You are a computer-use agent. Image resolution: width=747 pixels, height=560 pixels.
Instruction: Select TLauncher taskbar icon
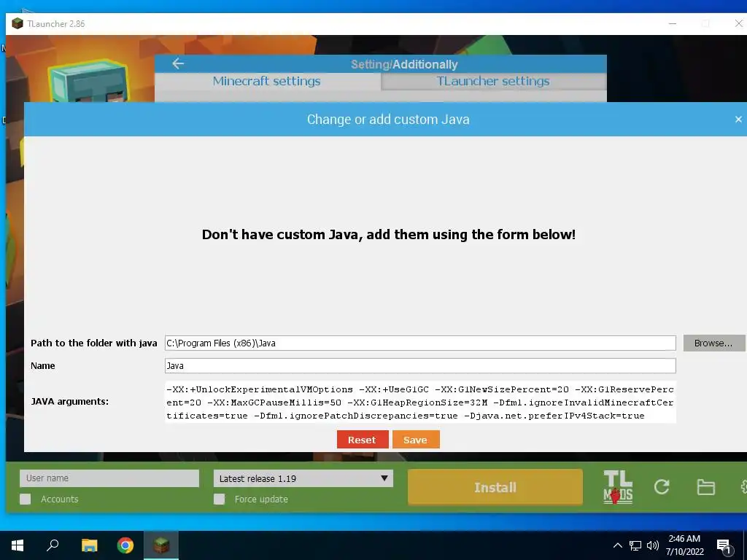[x=161, y=545]
